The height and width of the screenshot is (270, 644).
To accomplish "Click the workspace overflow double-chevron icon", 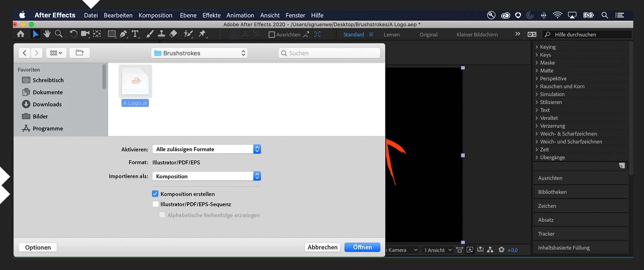I will 518,34.
